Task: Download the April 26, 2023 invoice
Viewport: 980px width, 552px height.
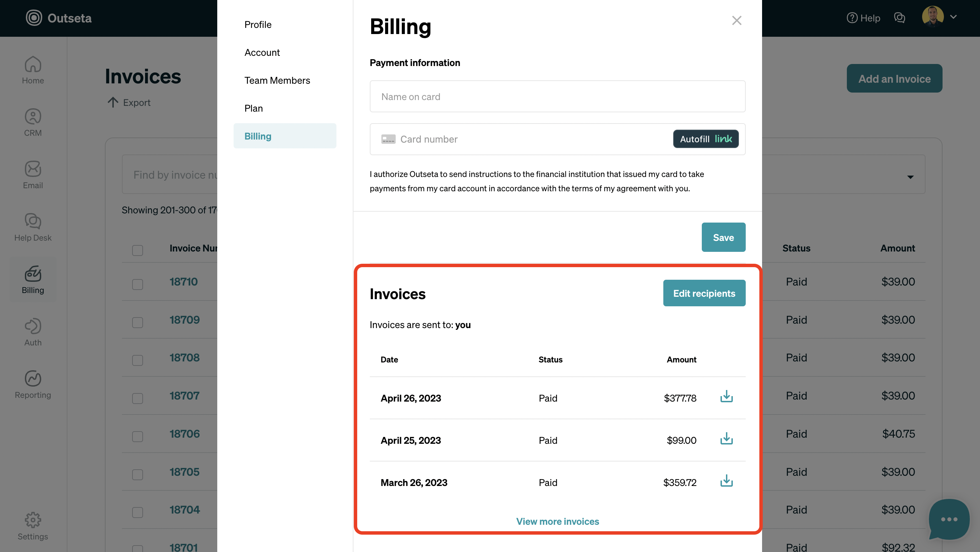Action: click(x=726, y=397)
